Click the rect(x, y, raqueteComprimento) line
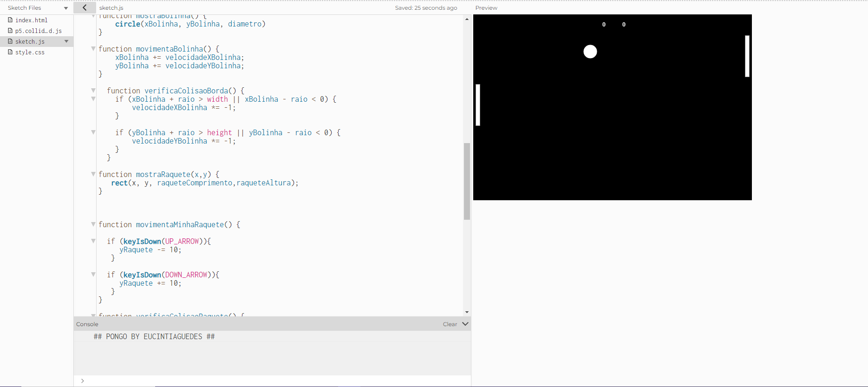 (205, 183)
